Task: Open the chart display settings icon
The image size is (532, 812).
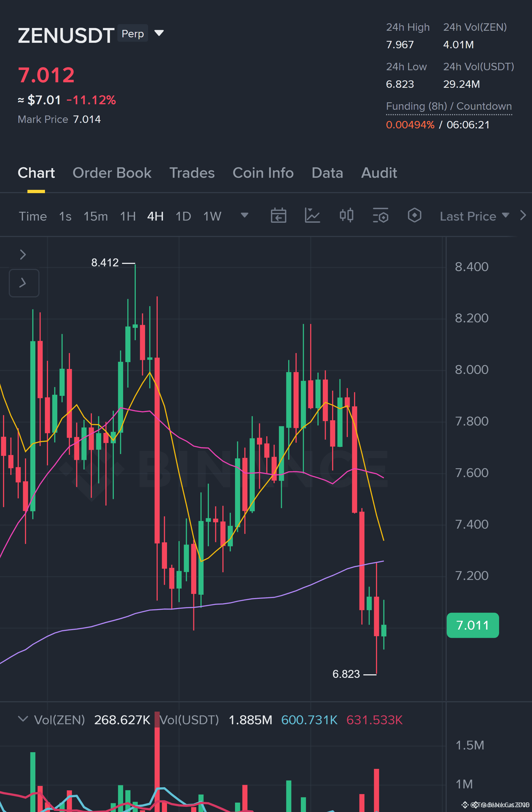Action: (381, 216)
